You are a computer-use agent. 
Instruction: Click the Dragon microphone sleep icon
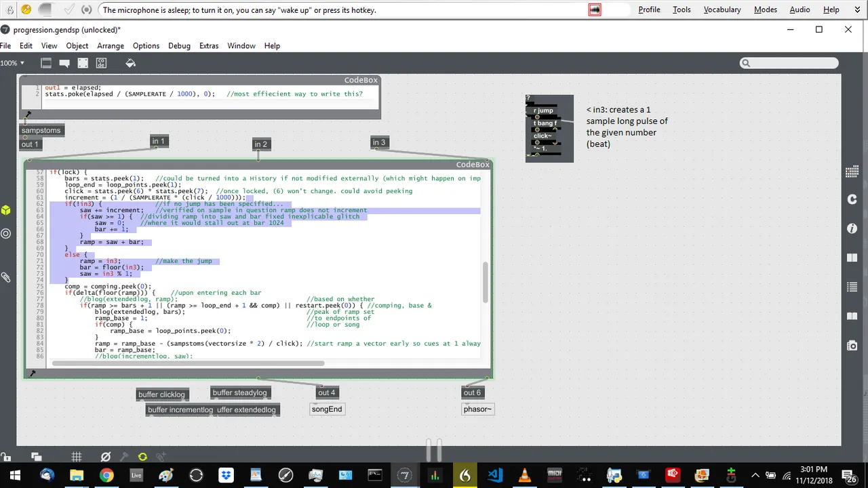[x=26, y=9]
